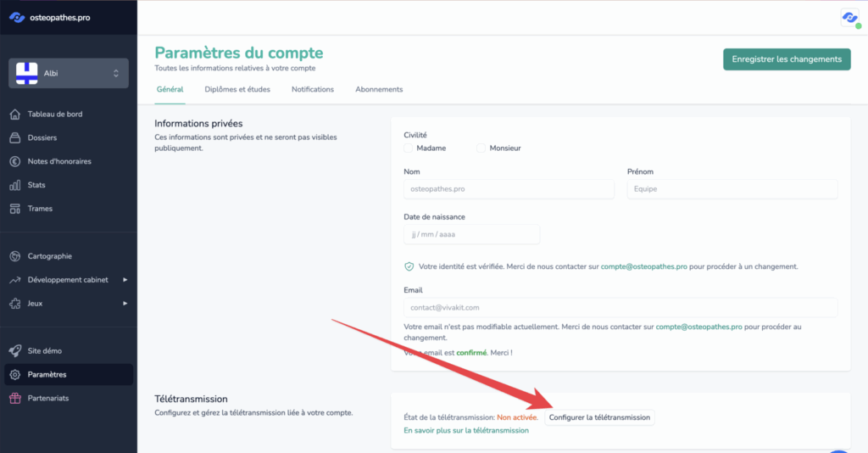Image resolution: width=868 pixels, height=453 pixels.
Task: Click the Trames layout icon
Action: (14, 209)
